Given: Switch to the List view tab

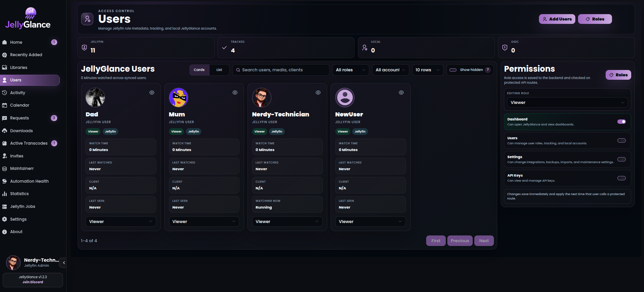Looking at the screenshot, I should point(219,70).
